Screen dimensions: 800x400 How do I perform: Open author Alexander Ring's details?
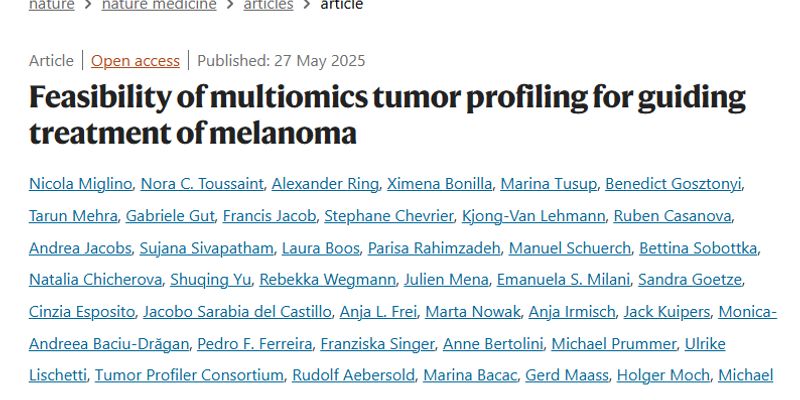[325, 184]
